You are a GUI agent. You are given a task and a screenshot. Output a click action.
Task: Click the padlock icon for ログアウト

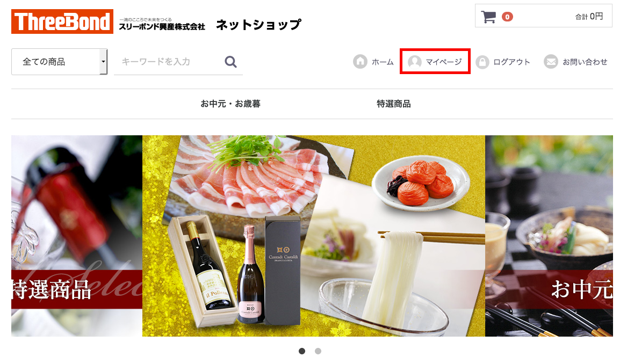coord(482,62)
